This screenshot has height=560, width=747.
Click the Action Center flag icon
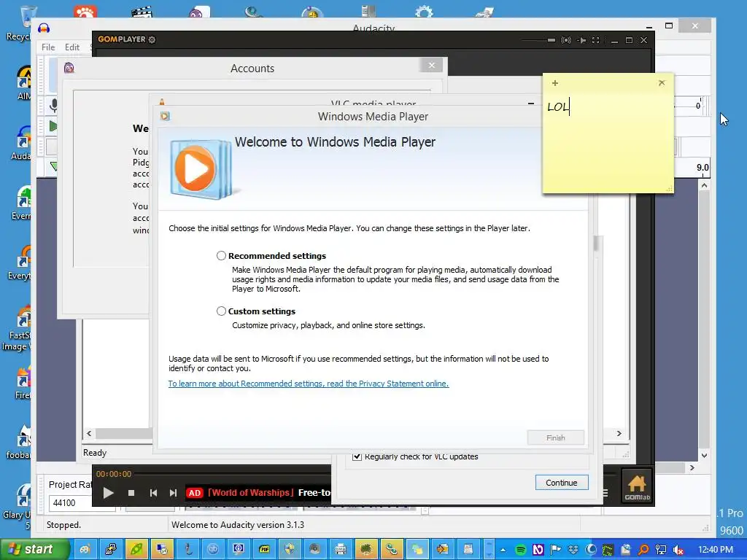coord(555,550)
